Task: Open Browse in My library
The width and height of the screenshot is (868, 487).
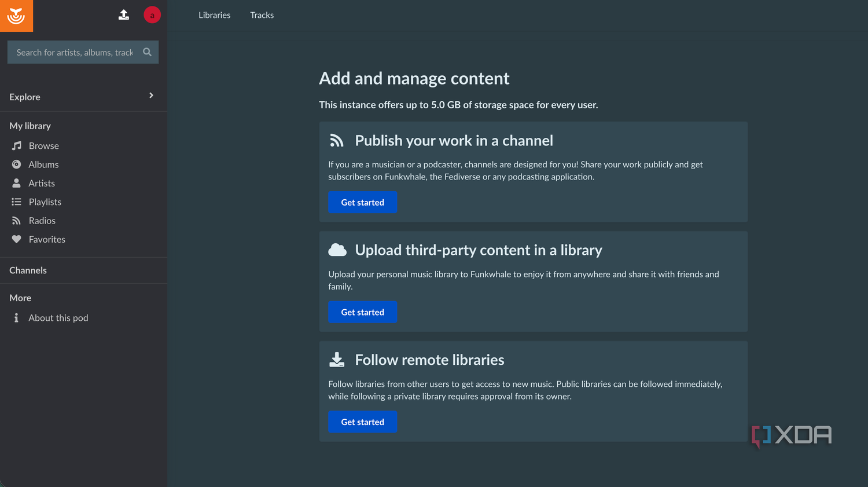Action: tap(44, 146)
